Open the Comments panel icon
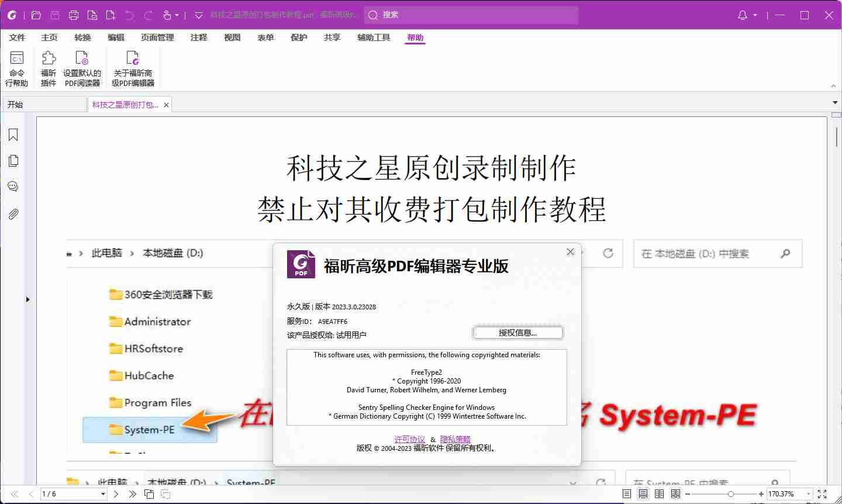842x504 pixels. pyautogui.click(x=13, y=187)
